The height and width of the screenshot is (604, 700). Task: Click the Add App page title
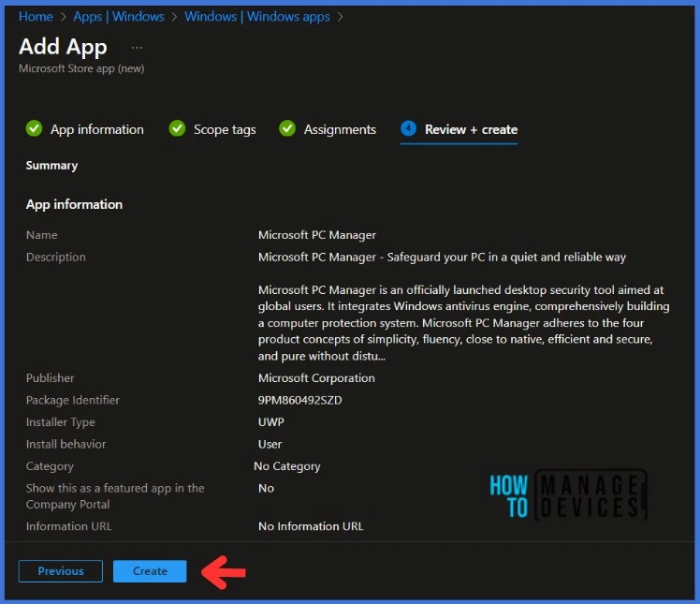[63, 47]
